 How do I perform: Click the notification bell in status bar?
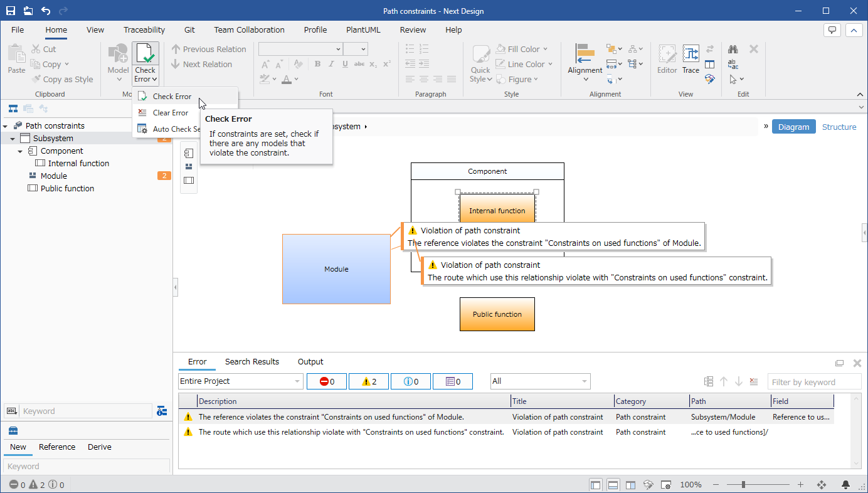(x=845, y=484)
